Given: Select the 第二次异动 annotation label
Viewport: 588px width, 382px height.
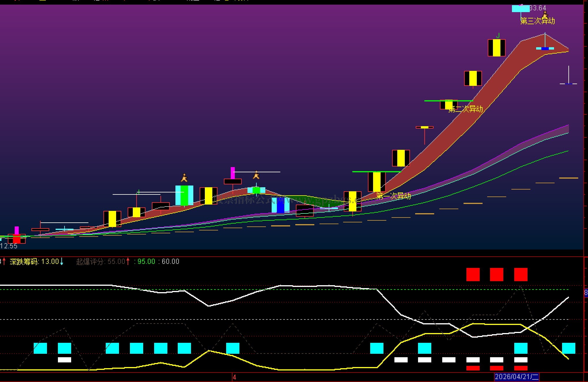Looking at the screenshot, I should point(466,109).
